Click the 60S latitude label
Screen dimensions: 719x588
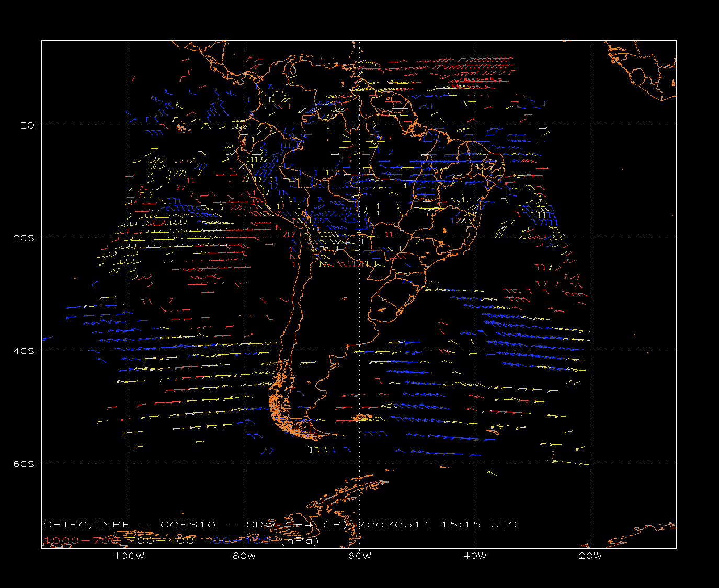(x=24, y=464)
